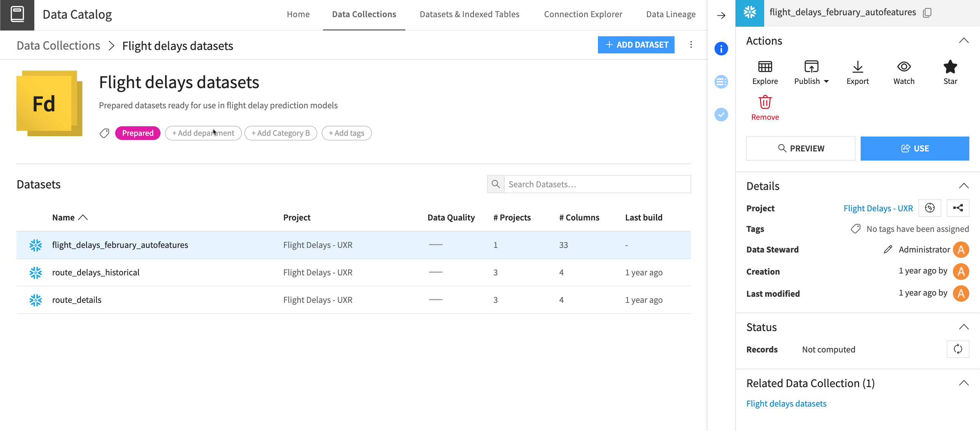This screenshot has width=980, height=431.
Task: Open the schema list side tab
Action: 721,82
